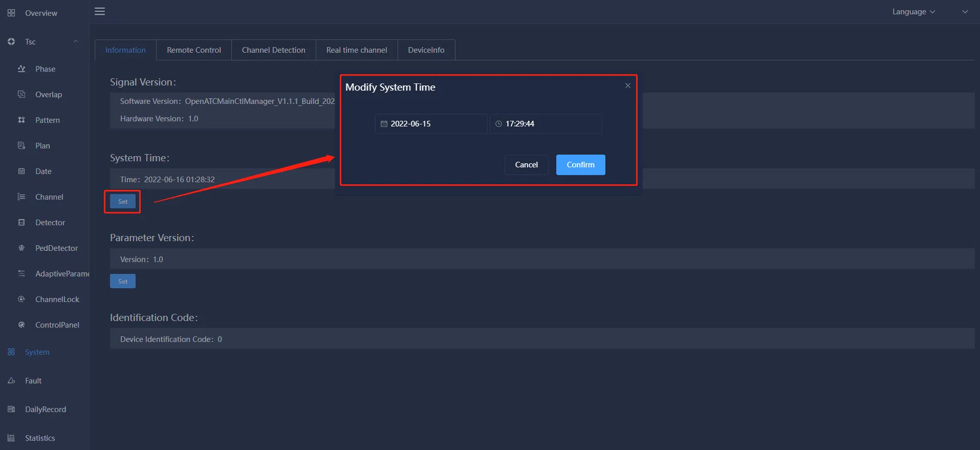Close the Modify System Time dialog
Screen dimensions: 980x450
(627, 85)
